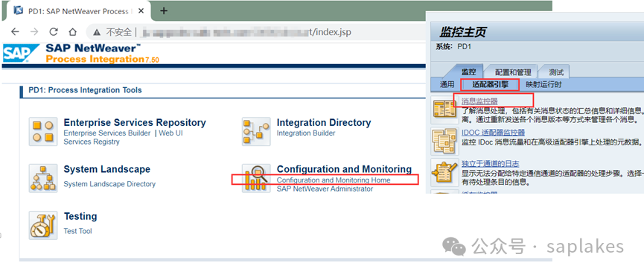Click the Enterprise Services Repository icon

(43, 131)
